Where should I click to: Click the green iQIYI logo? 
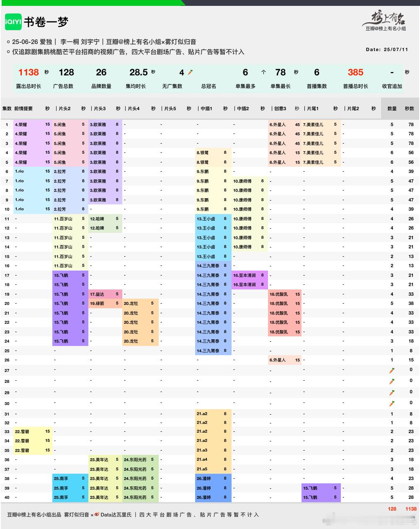pyautogui.click(x=13, y=22)
